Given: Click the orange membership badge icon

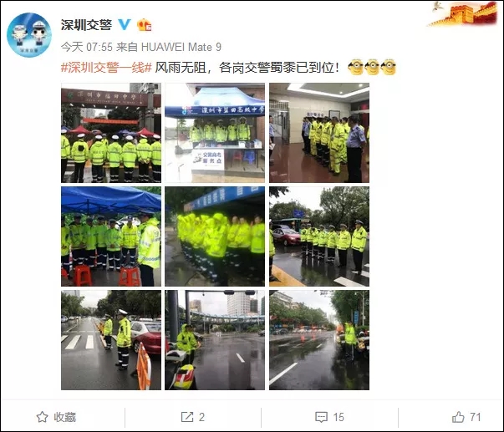Looking at the screenshot, I should [x=145, y=25].
